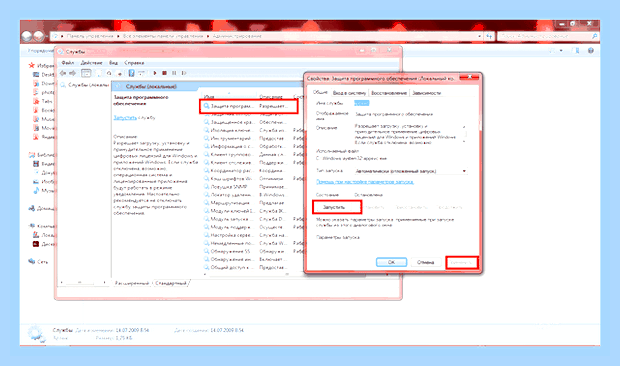Restart service with toolbar restart icon
Screen dimensions: 620x366
pyautogui.click(x=184, y=73)
